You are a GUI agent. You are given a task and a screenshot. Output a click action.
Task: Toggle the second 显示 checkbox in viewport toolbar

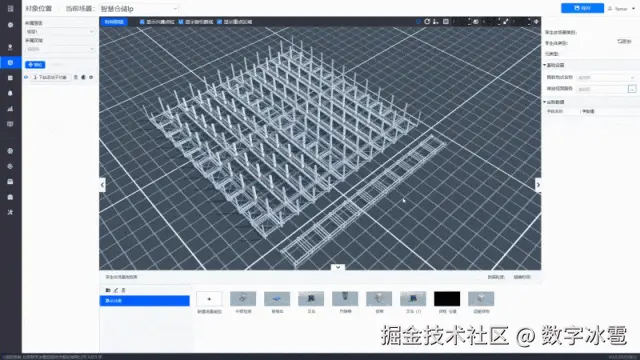[x=181, y=22]
